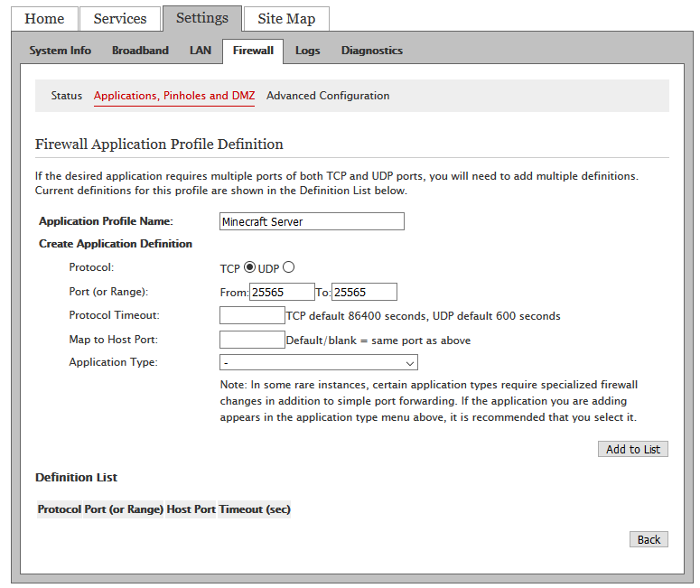700x588 pixels.
Task: Select the UDP protocol radio button
Action: pos(289,267)
